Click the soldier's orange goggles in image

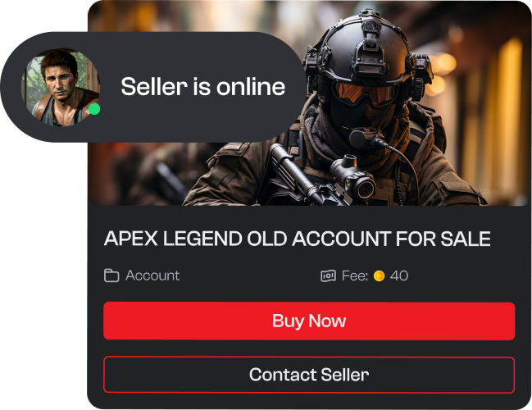[365, 92]
